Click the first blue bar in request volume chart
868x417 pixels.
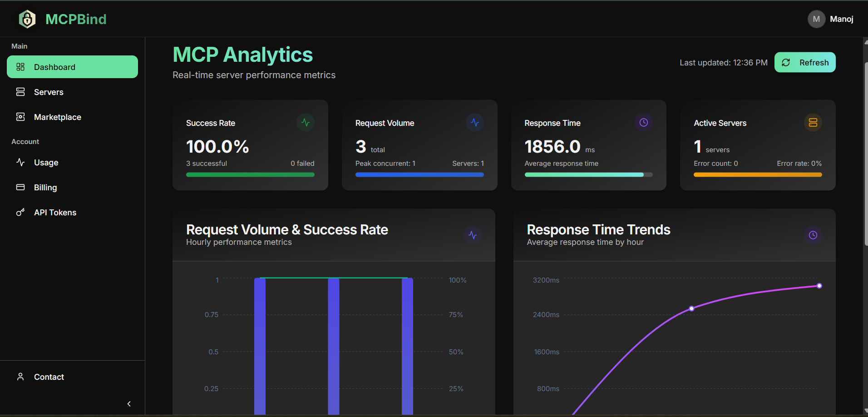point(260,346)
